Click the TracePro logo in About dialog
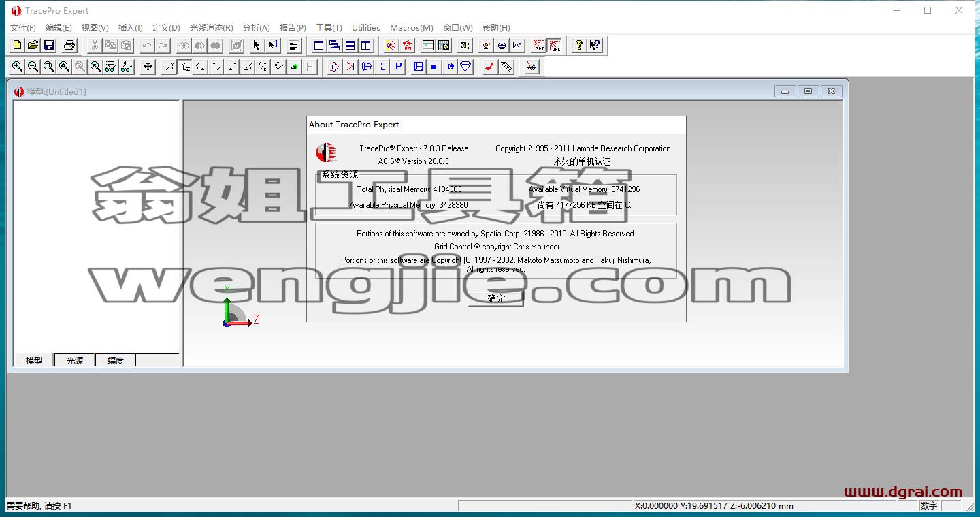This screenshot has width=980, height=517. (326, 153)
